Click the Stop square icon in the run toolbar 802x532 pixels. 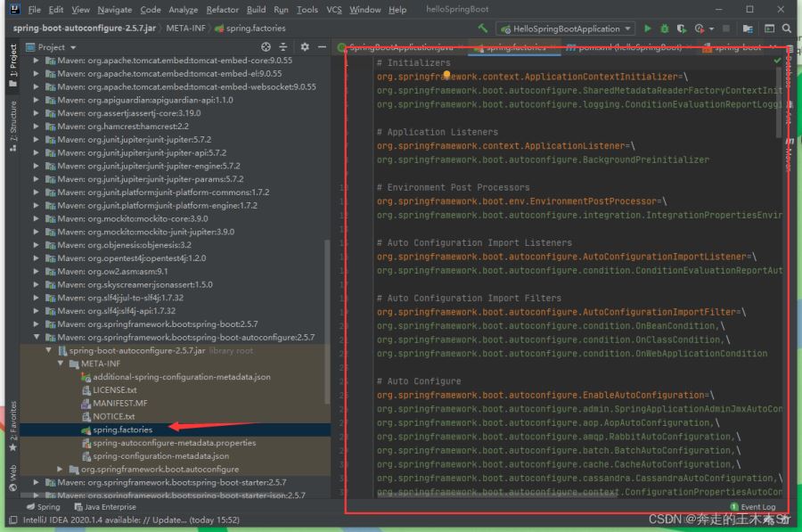point(725,29)
